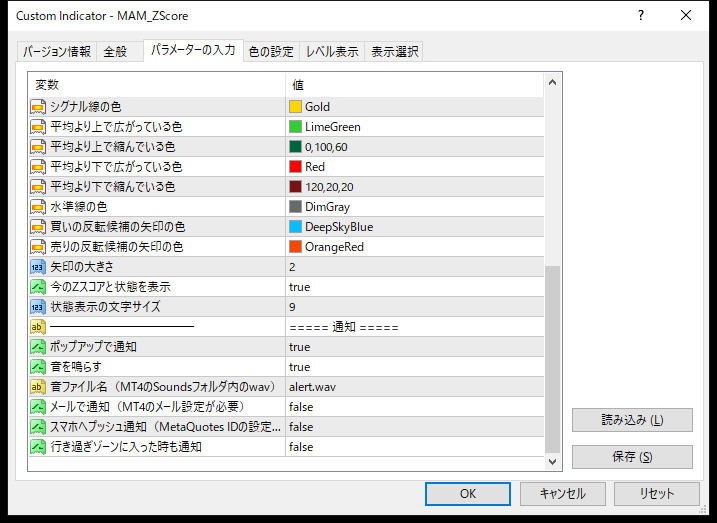Click the icon beside シグナル線の色
The width and height of the screenshot is (717, 523).
38,107
